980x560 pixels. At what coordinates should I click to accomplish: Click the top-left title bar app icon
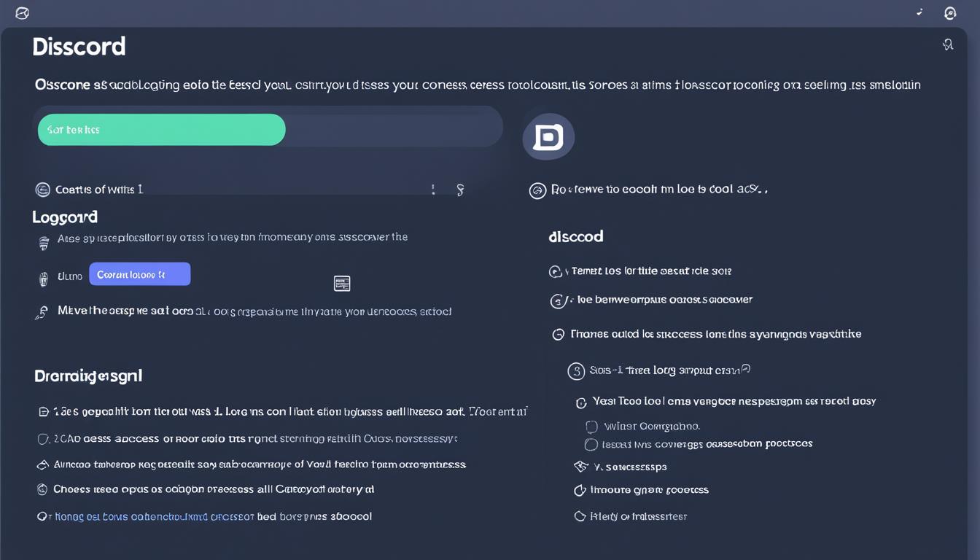[x=22, y=13]
